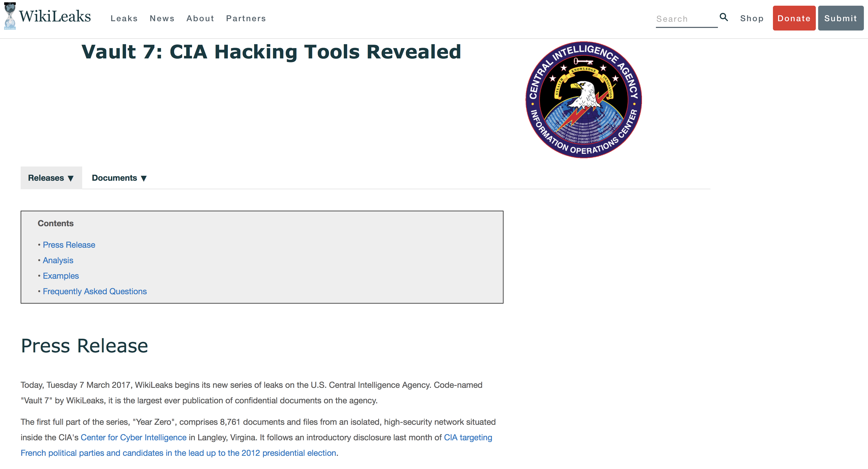Image resolution: width=868 pixels, height=469 pixels.
Task: Click the magnifying glass search icon
Action: click(724, 17)
